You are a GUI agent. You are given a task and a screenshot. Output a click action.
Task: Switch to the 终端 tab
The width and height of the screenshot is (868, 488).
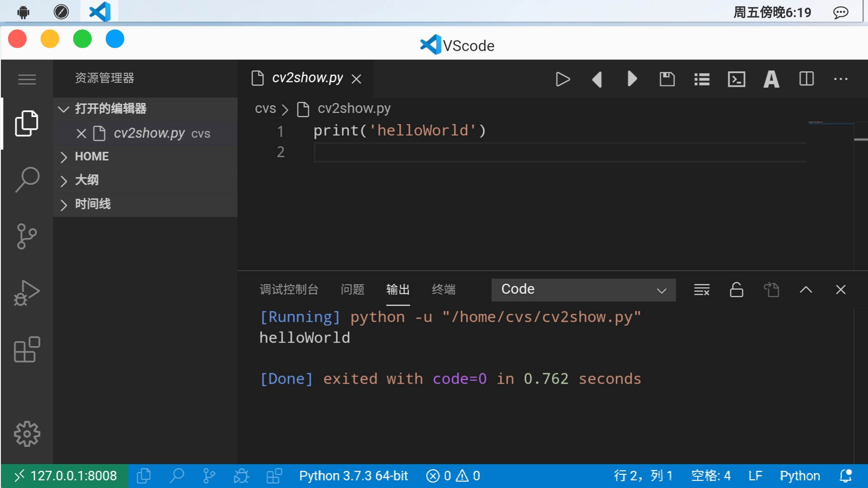pos(443,290)
